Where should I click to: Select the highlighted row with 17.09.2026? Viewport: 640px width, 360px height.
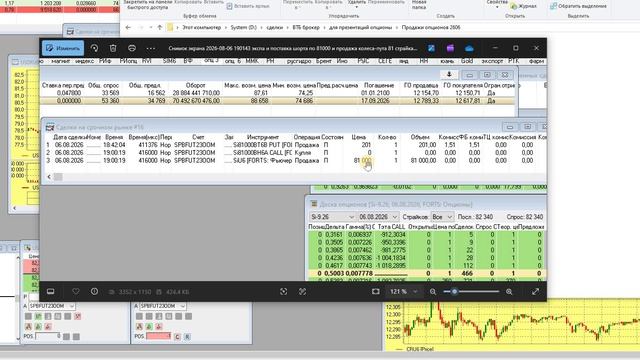click(278, 101)
